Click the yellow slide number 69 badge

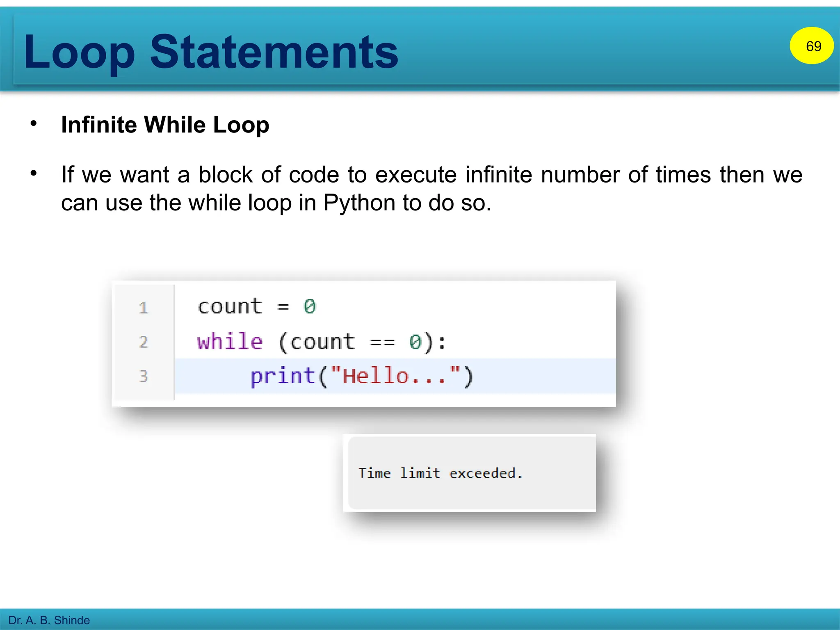[812, 46]
